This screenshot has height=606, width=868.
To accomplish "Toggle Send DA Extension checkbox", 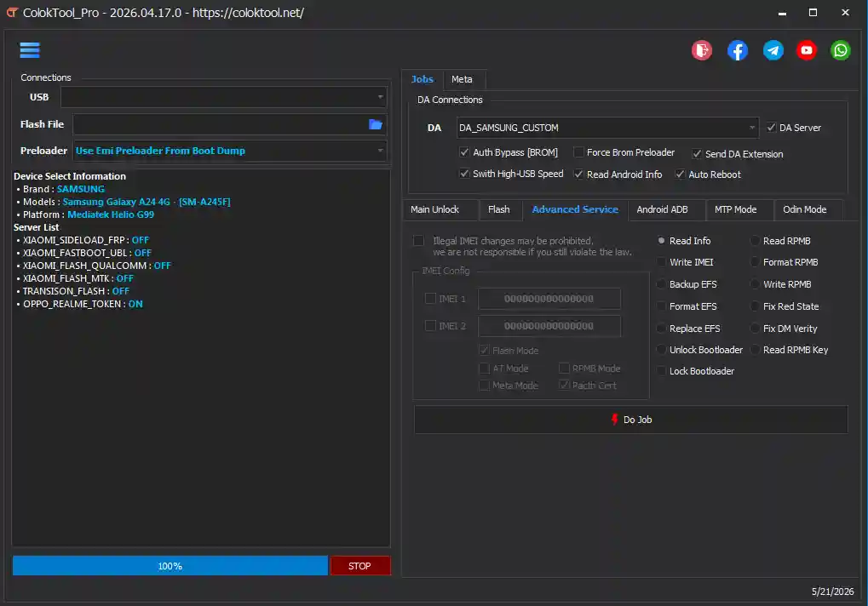I will pos(697,154).
